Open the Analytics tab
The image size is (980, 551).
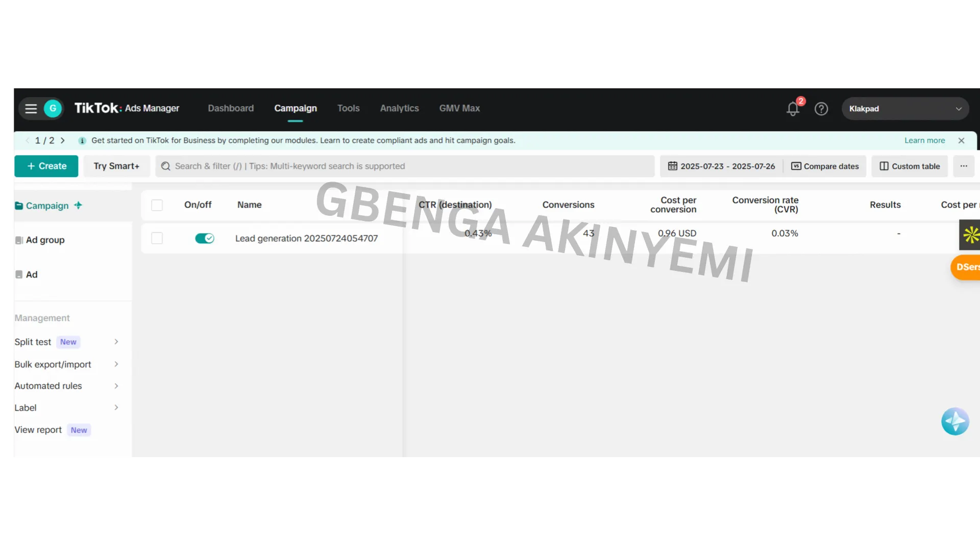coord(399,108)
